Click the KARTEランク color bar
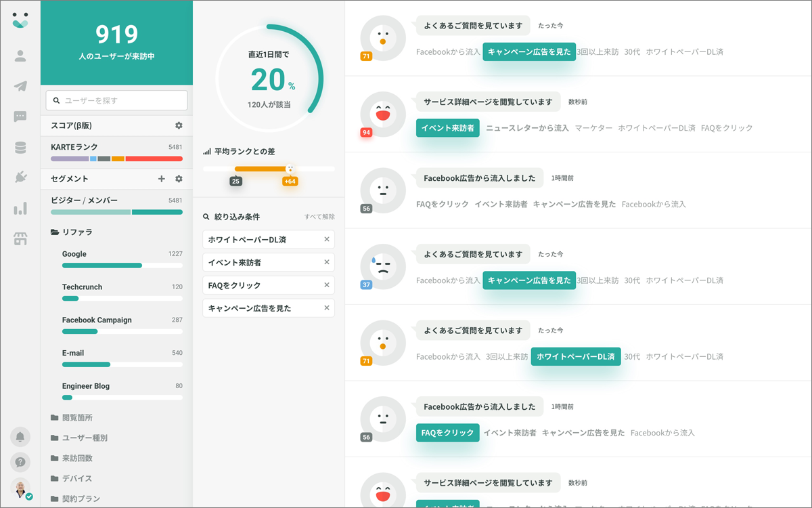The width and height of the screenshot is (812, 508). (x=116, y=158)
